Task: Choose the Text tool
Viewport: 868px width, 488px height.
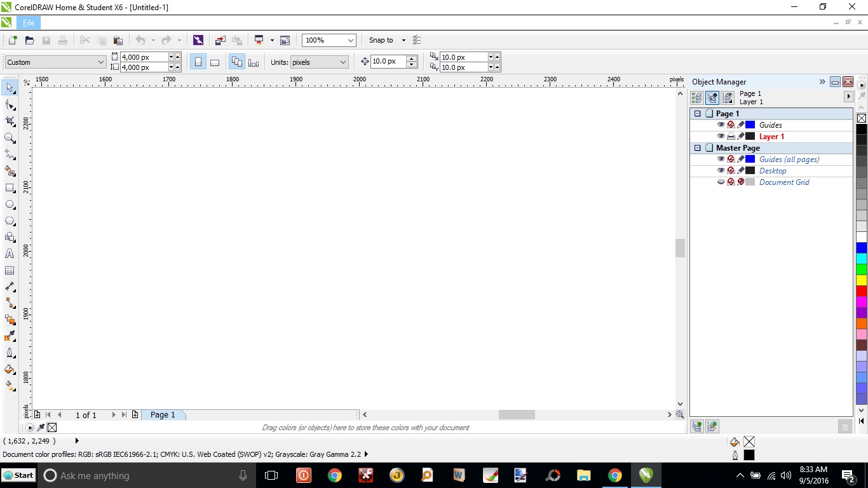Action: pyautogui.click(x=10, y=254)
